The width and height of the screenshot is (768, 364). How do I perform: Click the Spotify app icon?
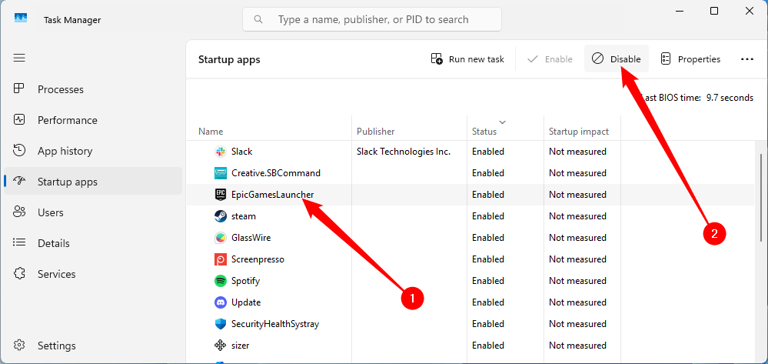click(220, 281)
